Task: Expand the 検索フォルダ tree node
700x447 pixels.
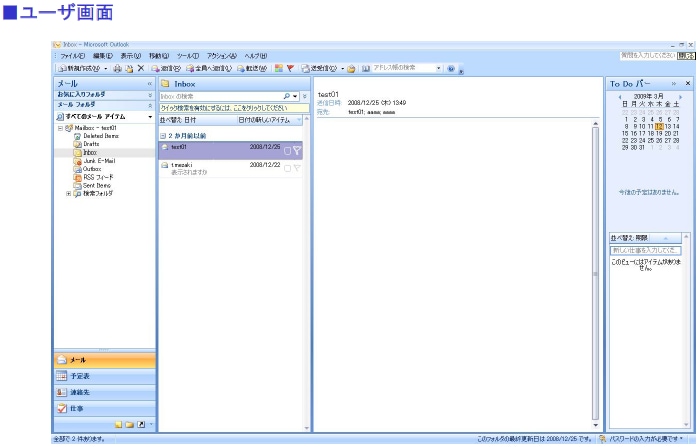Action: click(68, 194)
